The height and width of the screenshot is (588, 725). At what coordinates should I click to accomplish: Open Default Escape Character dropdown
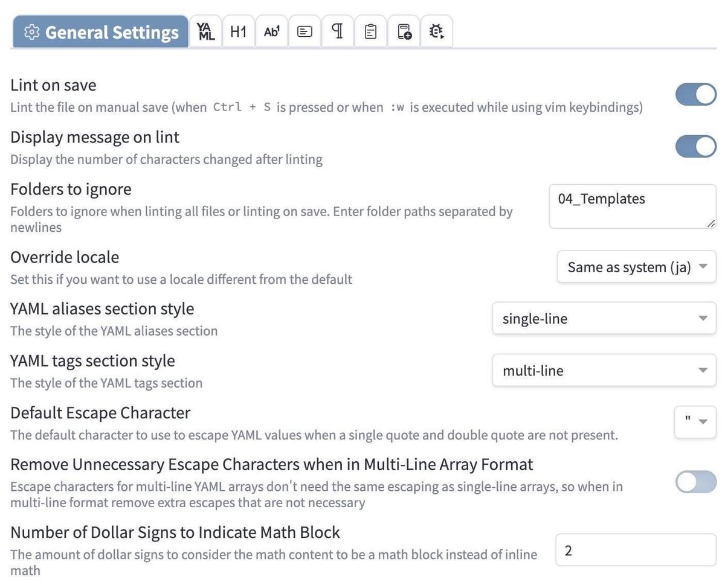coord(695,421)
